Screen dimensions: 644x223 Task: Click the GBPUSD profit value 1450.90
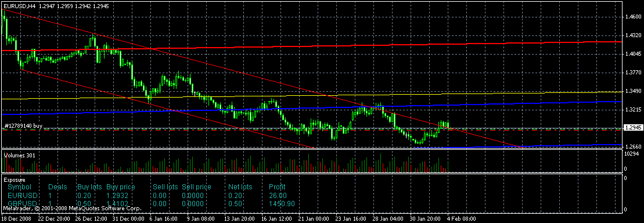281,204
